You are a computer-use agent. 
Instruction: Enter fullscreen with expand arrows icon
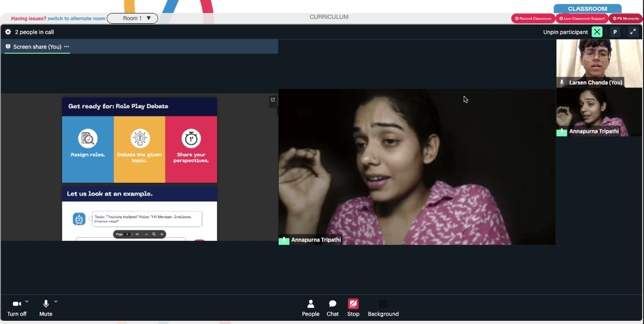pyautogui.click(x=633, y=32)
